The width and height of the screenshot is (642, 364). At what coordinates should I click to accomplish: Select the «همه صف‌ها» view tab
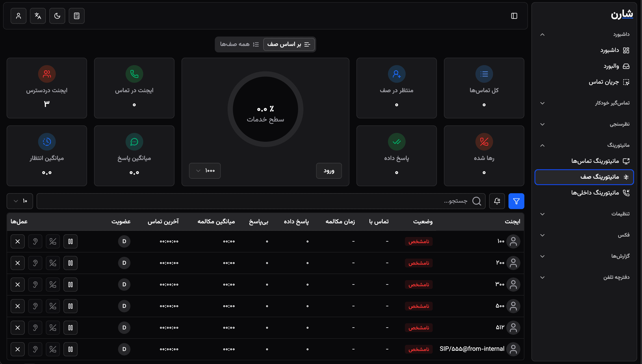coord(239,44)
